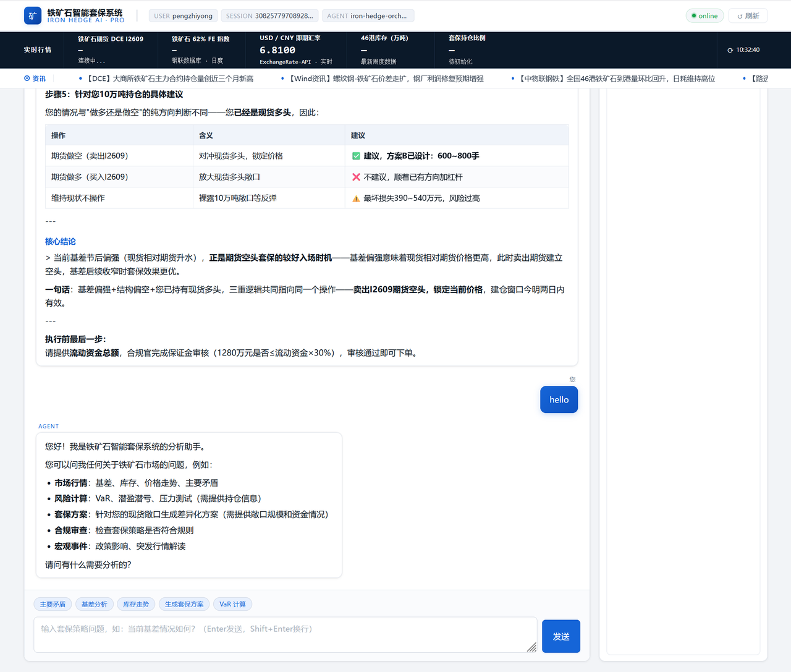Open the Wind资讯 螺纹钢 news headline
Image resolution: width=791 pixels, height=672 pixels.
coord(386,79)
